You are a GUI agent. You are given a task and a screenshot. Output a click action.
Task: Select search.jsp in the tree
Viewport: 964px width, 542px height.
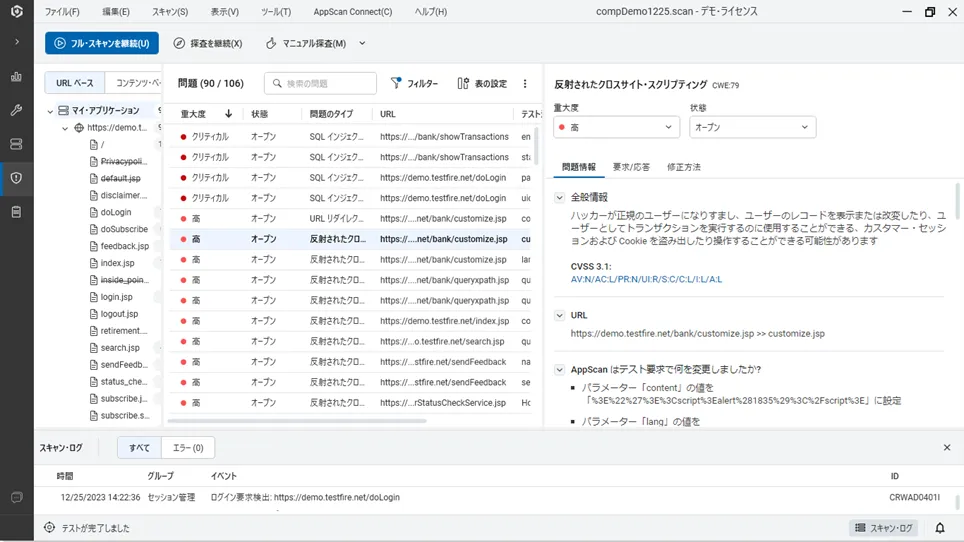(x=120, y=348)
